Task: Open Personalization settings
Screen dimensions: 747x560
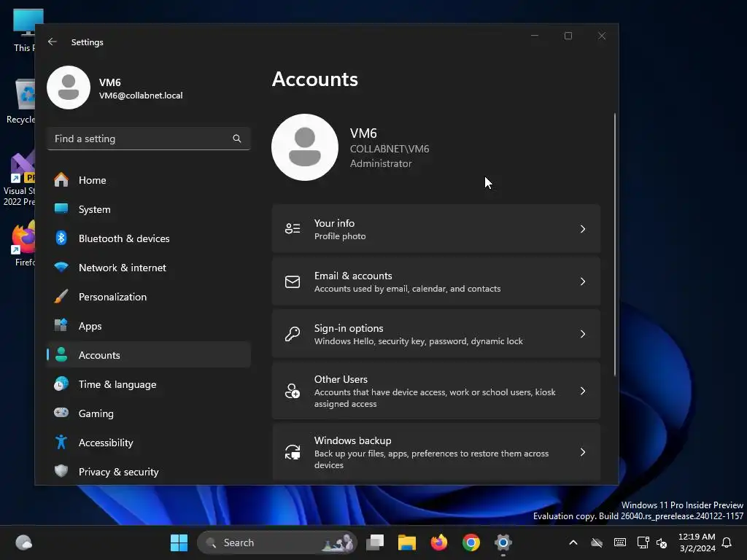Action: 149,297
